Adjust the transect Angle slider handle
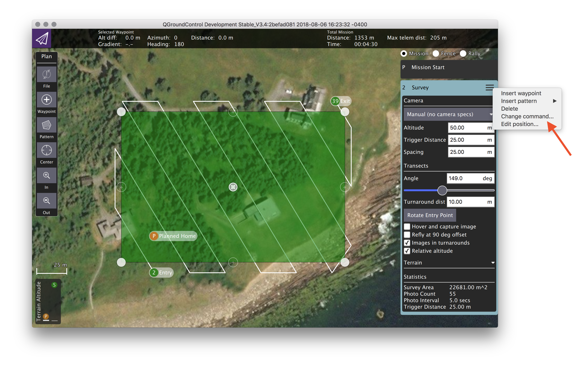This screenshot has height=368, width=588. point(442,190)
